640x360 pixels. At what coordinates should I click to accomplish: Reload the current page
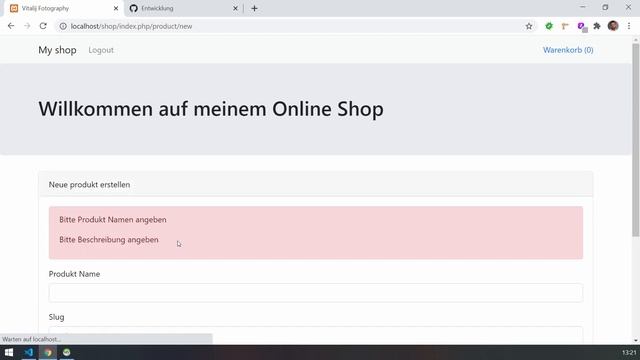point(43,26)
